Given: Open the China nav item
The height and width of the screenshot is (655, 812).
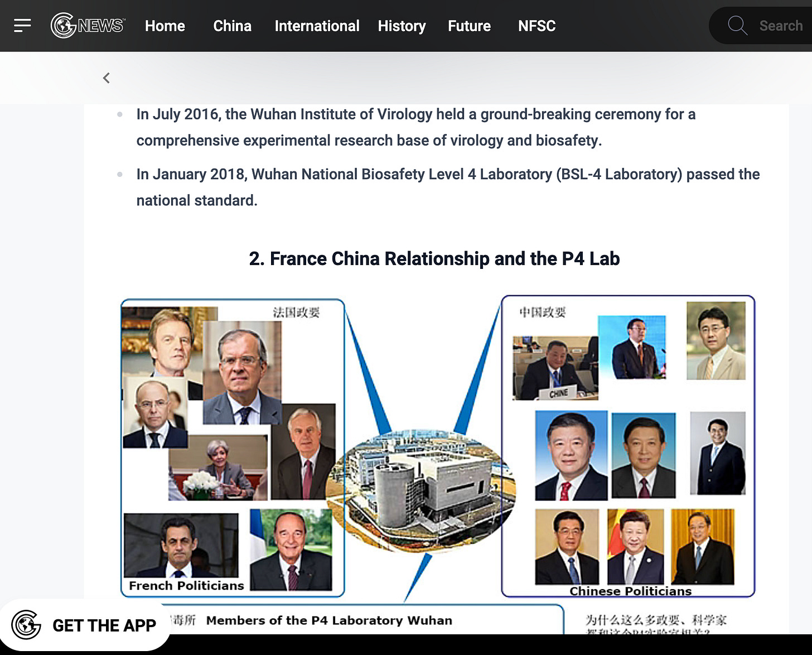Looking at the screenshot, I should pos(232,26).
